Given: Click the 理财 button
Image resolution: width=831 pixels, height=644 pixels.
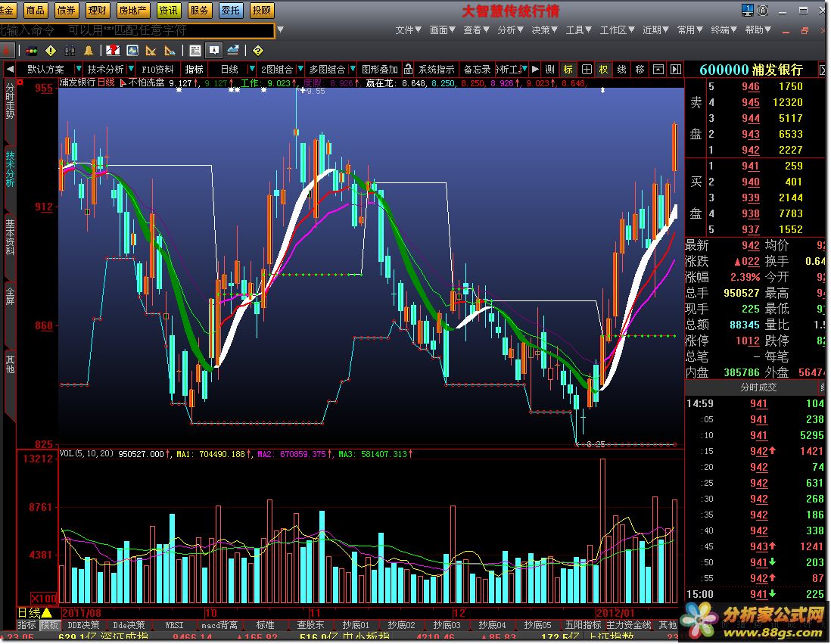Looking at the screenshot, I should (97, 10).
